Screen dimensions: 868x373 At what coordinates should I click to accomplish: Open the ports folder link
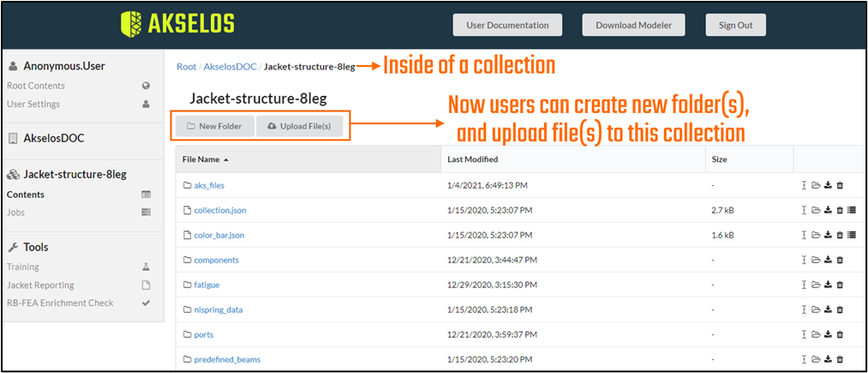coord(204,335)
